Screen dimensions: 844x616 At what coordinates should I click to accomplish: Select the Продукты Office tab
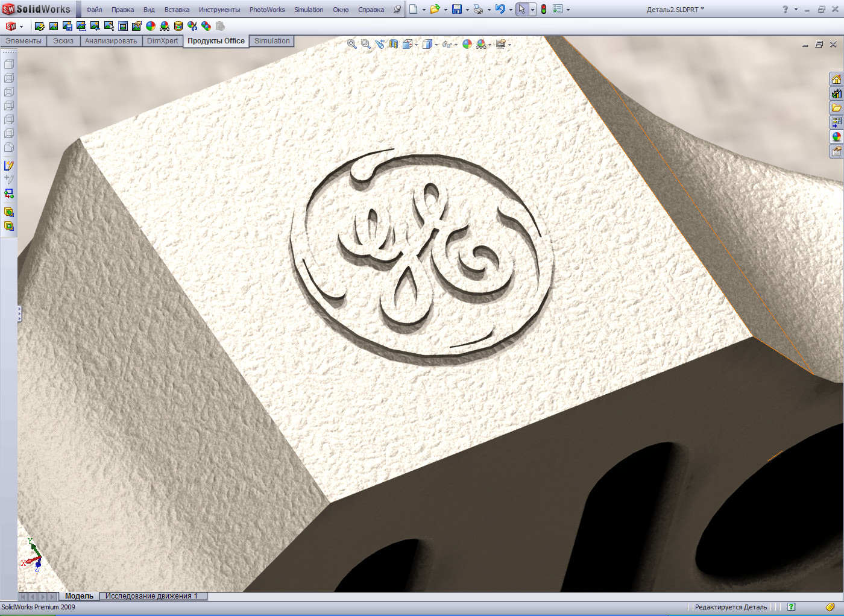(216, 41)
